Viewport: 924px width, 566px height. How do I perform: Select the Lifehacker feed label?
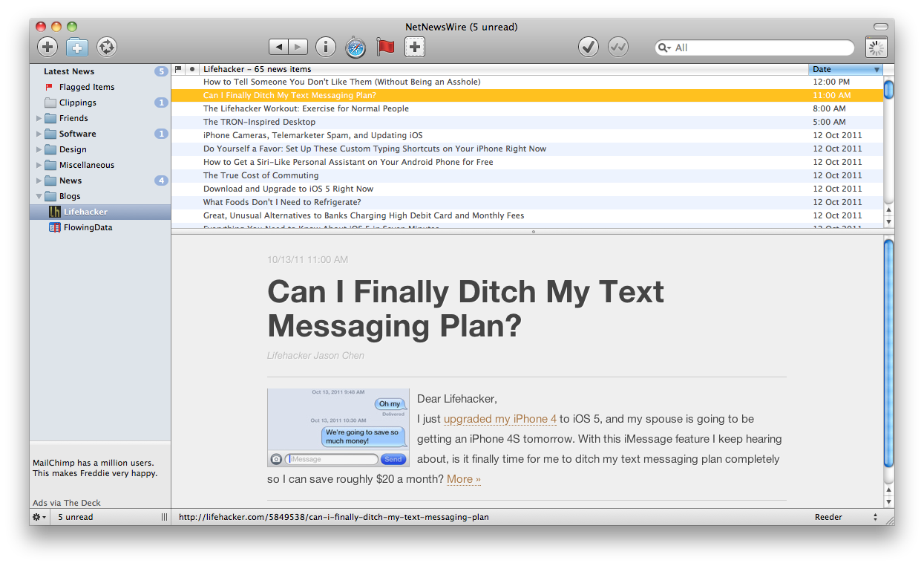[x=85, y=212]
